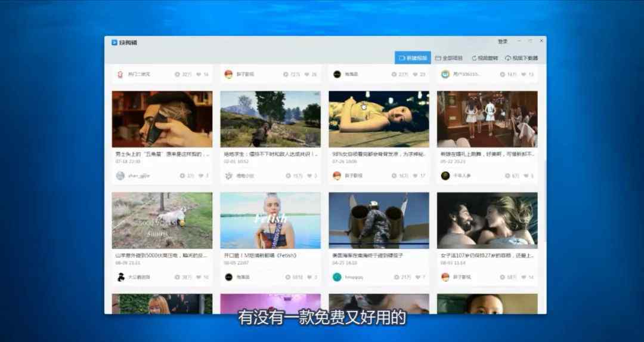Like the 98%女白领 video with heart icon

pyautogui.click(x=415, y=175)
